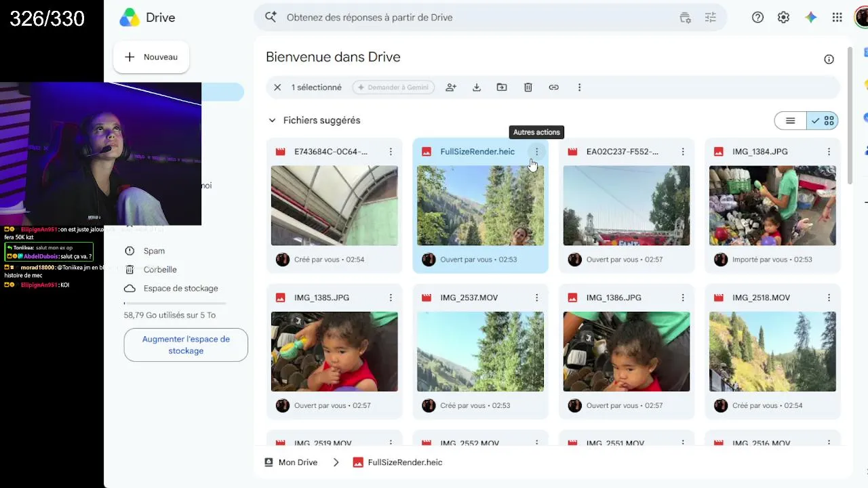This screenshot has width=868, height=488.
Task: Share the selected file via add-person icon
Action: pyautogui.click(x=451, y=87)
